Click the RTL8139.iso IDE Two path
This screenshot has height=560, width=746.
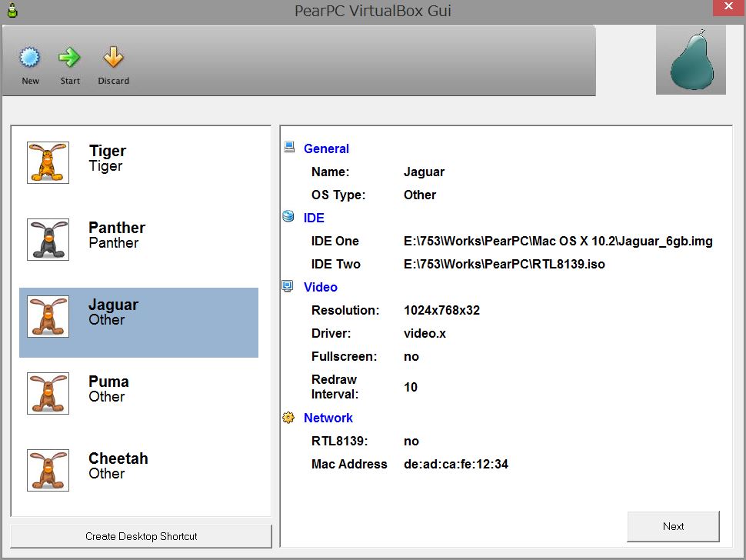(x=505, y=264)
